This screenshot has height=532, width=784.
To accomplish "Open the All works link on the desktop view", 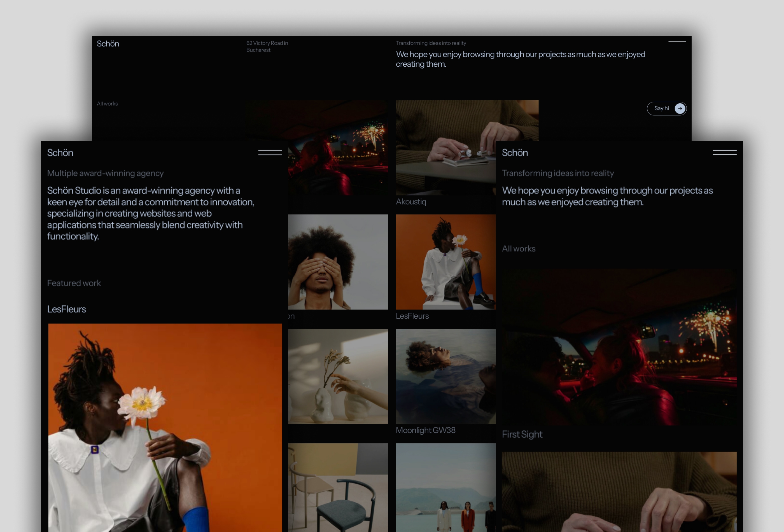I will point(107,104).
